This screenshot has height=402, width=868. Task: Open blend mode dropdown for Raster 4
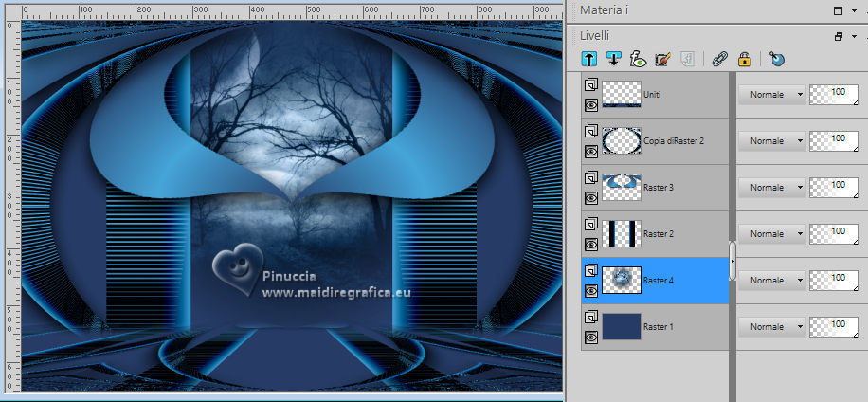[x=772, y=281]
